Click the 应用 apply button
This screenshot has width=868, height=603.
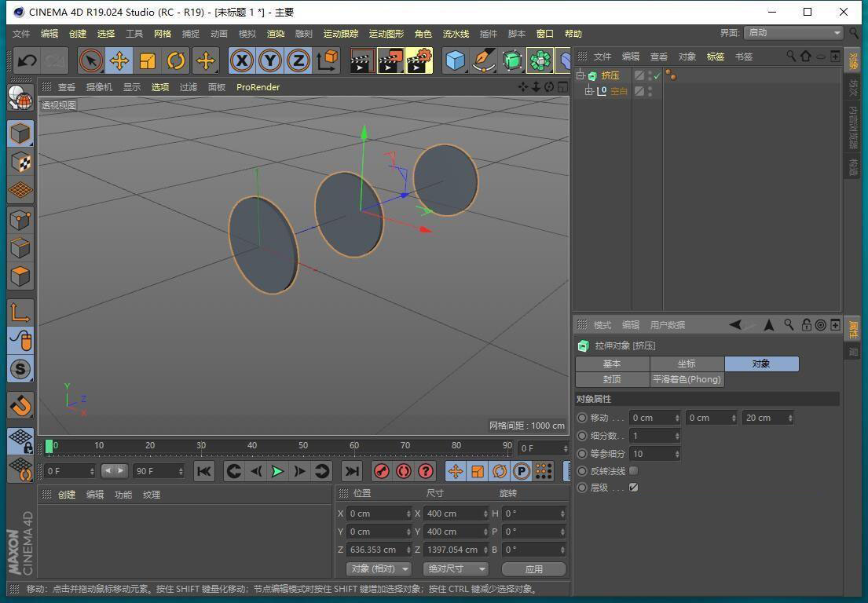533,568
